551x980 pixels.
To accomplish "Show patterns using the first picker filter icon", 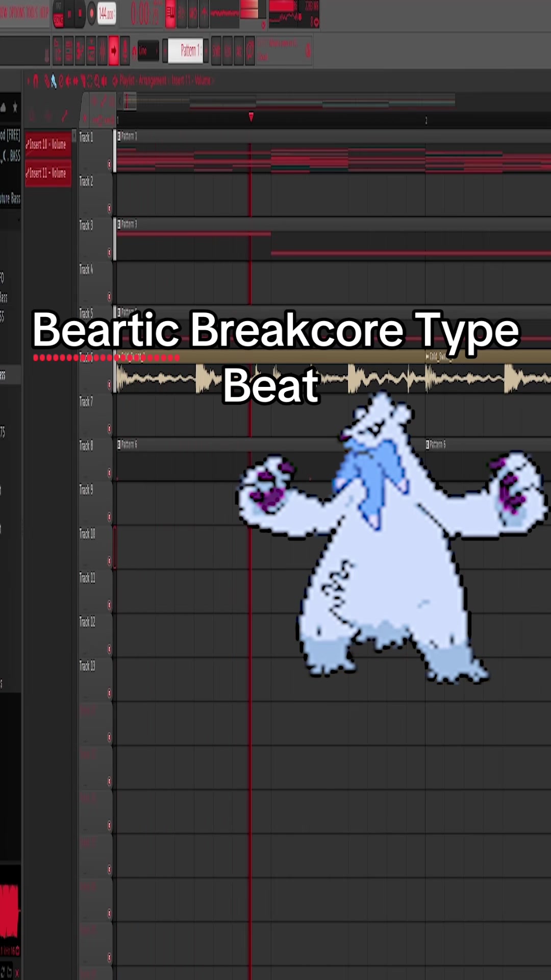I will (x=32, y=117).
